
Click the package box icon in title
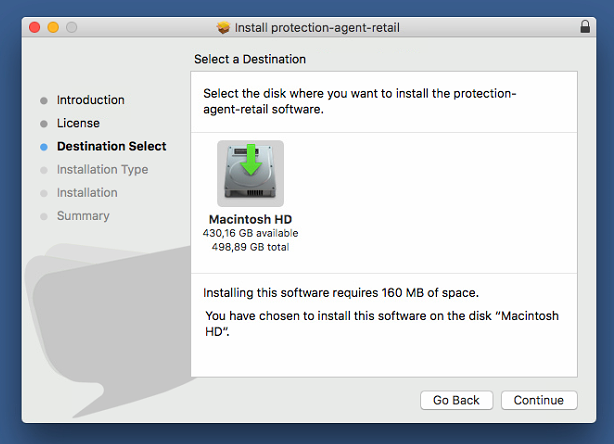(223, 27)
